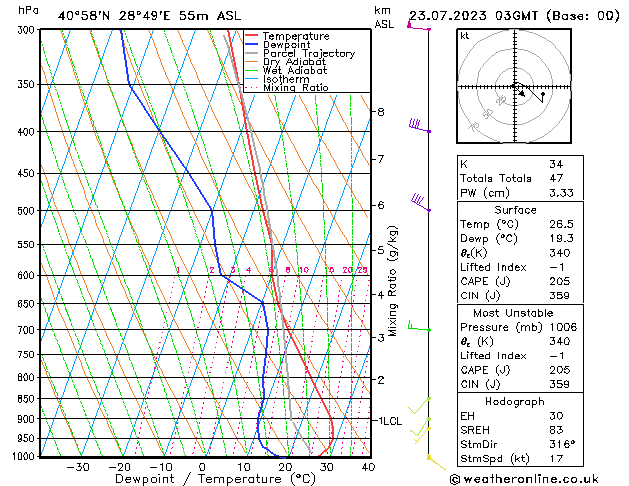Viewport: 629px width, 486px height.
Task: Click the date 23.07.2023 03GMT title
Action: pyautogui.click(x=512, y=14)
